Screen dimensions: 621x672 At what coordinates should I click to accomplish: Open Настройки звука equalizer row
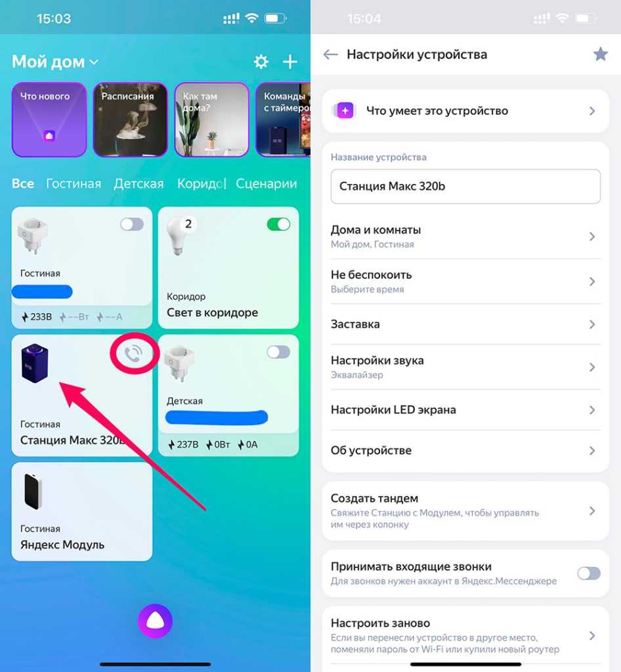[x=465, y=367]
